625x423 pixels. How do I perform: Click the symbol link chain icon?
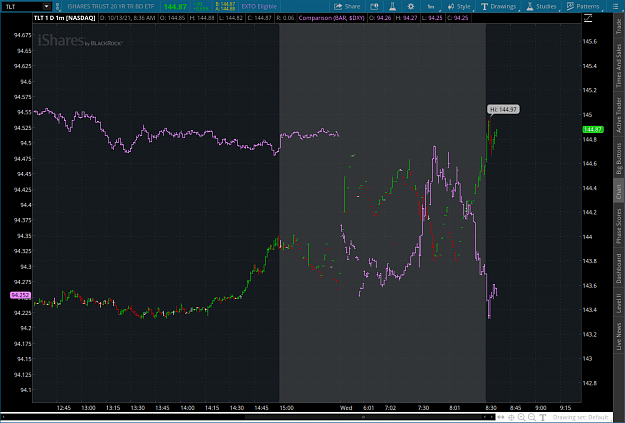[58, 6]
